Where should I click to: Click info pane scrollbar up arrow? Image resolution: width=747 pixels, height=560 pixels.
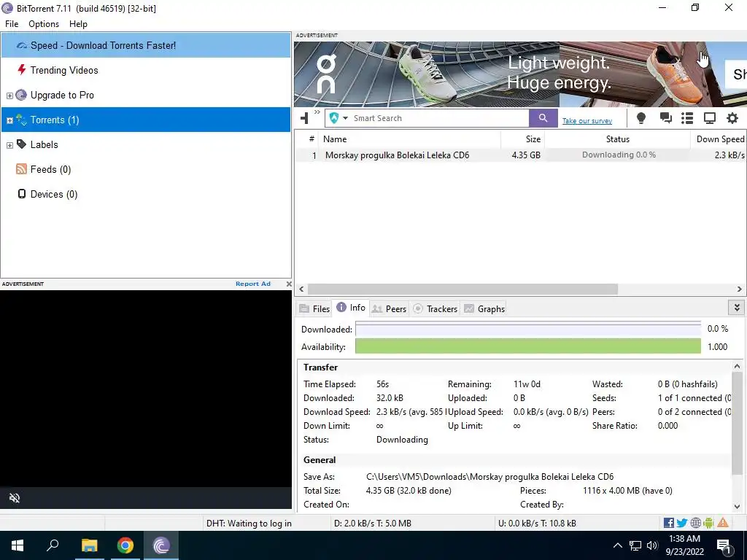click(x=737, y=366)
